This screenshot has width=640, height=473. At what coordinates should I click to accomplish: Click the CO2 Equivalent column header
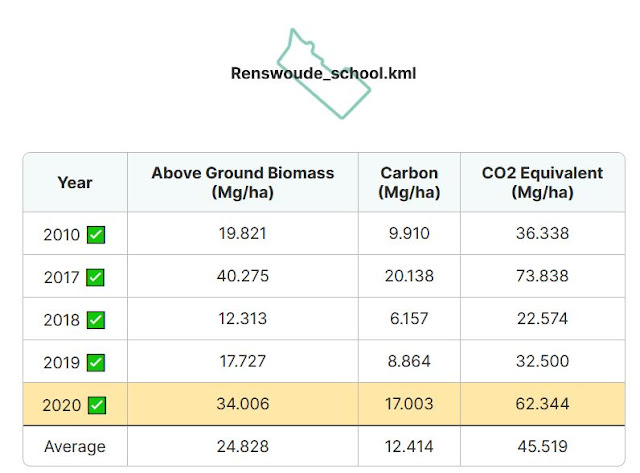coord(542,182)
